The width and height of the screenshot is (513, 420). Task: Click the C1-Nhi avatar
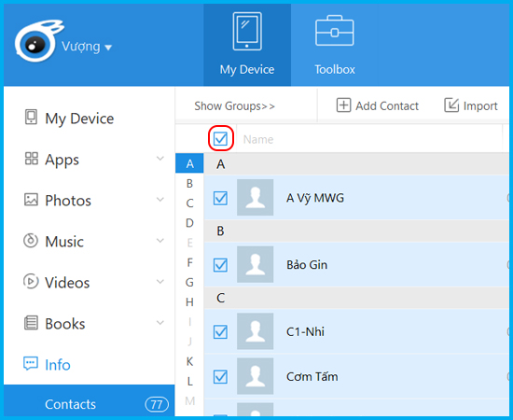pos(256,331)
